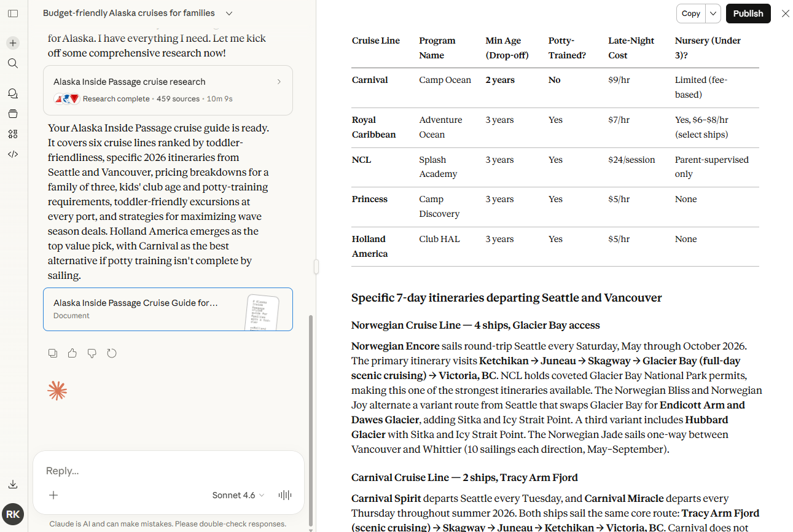The width and height of the screenshot is (793, 532).
Task: Click the attachment plus icon in reply box
Action: pos(53,495)
